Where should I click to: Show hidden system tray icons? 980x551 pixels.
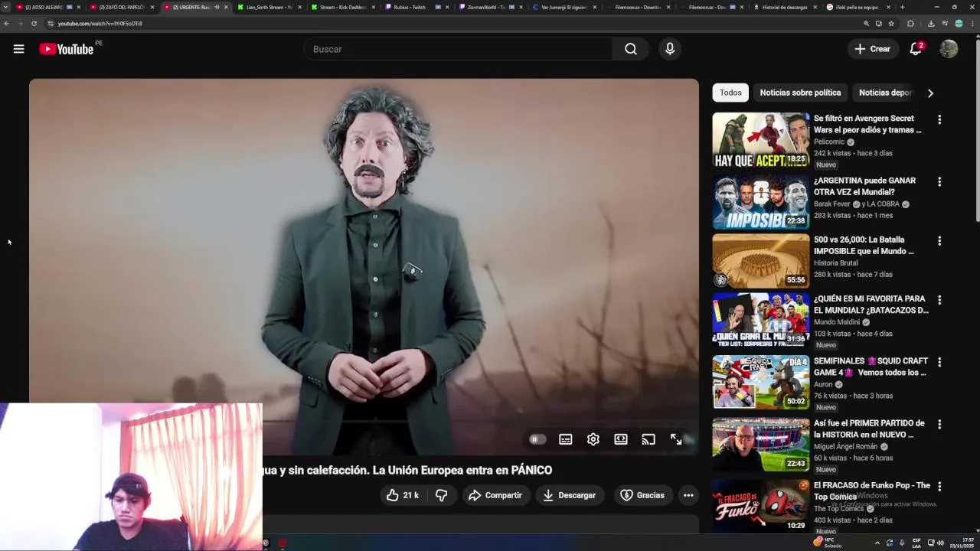(x=877, y=543)
